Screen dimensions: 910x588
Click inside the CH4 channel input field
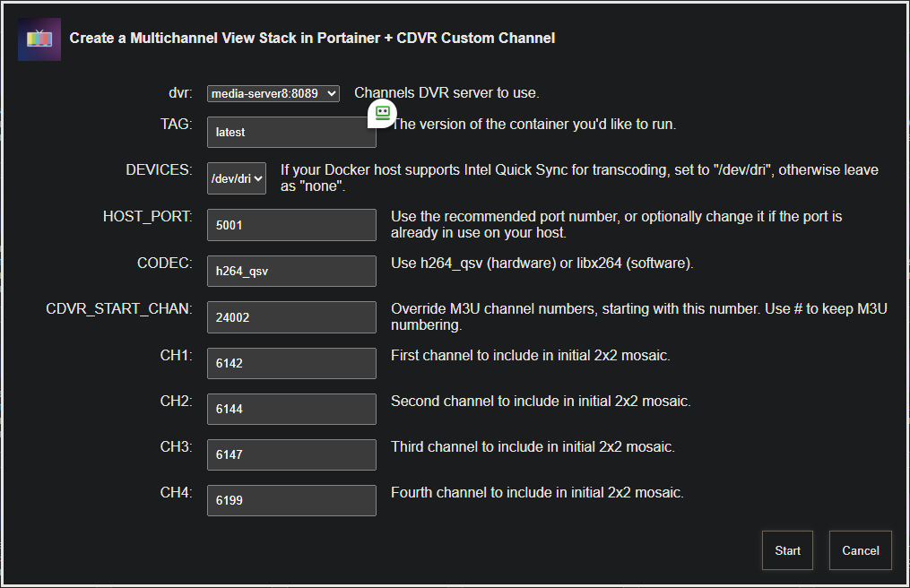pos(290,500)
